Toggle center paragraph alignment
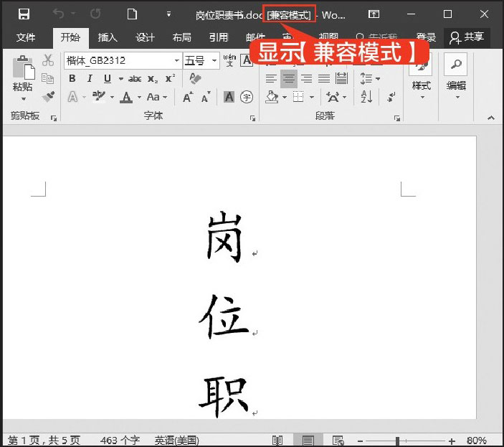The height and width of the screenshot is (447, 504). (289, 79)
